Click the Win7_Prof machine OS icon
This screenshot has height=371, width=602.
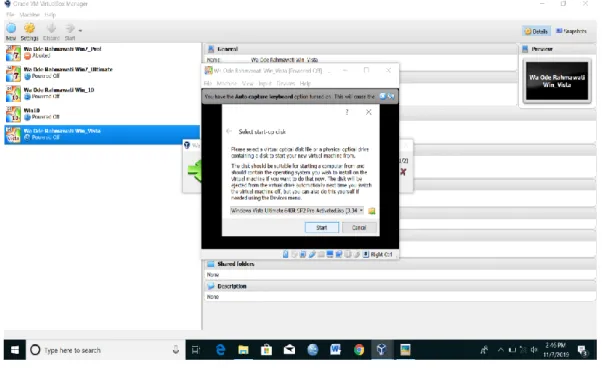(x=13, y=53)
